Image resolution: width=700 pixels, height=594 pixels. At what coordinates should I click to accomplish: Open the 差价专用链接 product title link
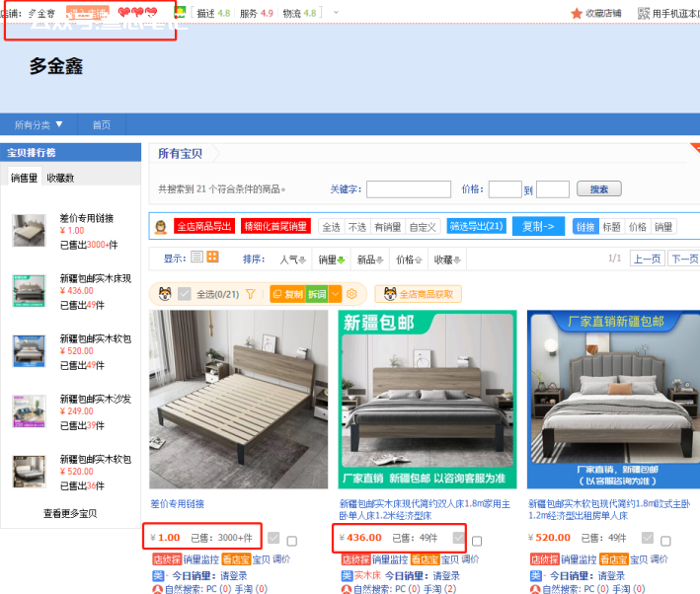(178, 504)
